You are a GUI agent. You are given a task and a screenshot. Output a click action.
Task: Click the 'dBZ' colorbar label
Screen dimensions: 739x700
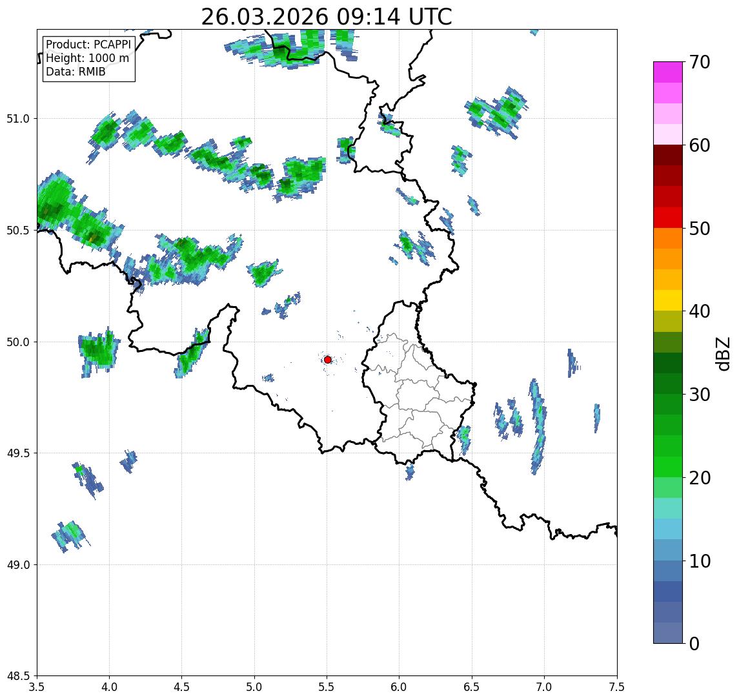tap(722, 353)
